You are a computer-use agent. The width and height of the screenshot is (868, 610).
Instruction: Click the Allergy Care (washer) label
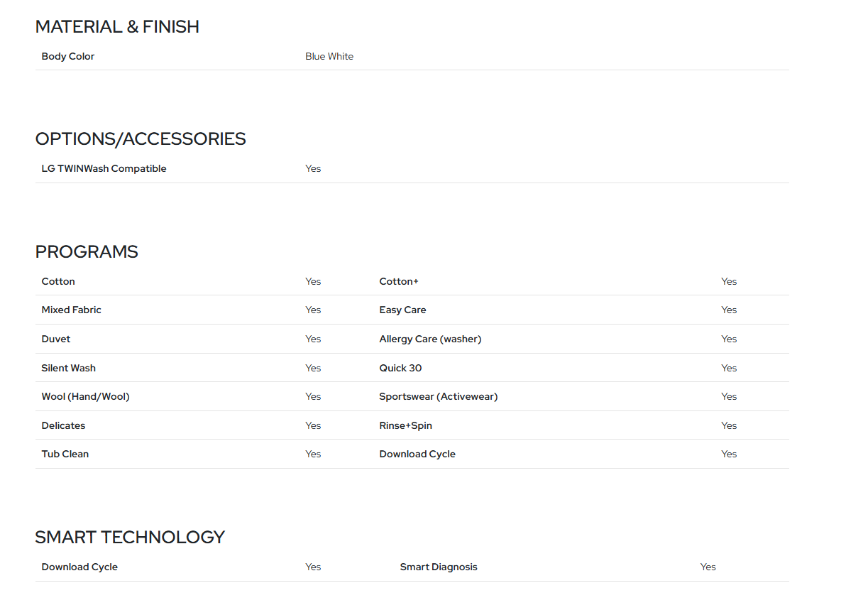click(x=430, y=339)
